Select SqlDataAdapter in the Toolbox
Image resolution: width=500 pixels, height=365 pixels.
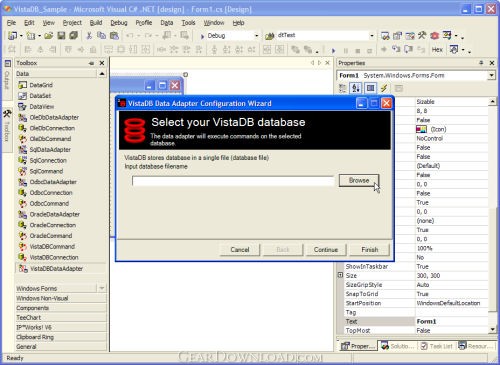50,150
